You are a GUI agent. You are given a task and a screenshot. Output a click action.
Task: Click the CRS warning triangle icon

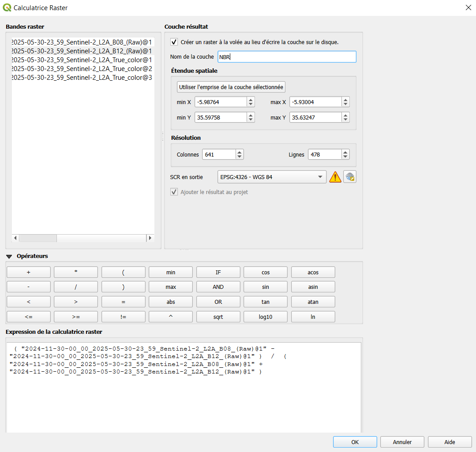(x=335, y=176)
